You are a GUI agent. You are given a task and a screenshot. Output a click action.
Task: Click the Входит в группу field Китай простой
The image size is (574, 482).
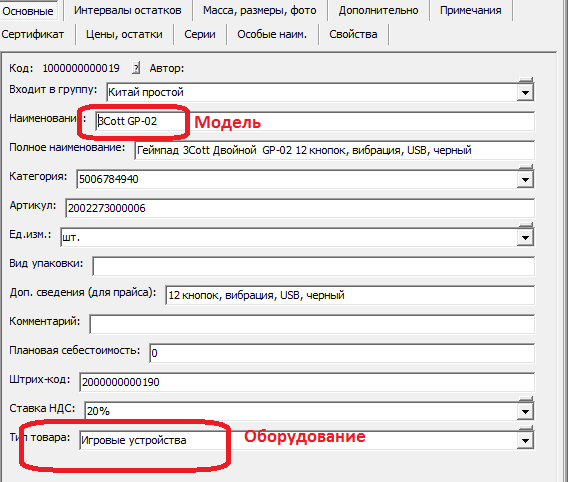click(x=312, y=92)
